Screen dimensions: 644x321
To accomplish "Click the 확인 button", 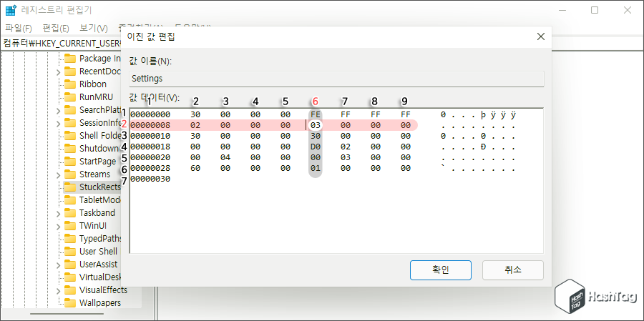I will click(441, 270).
